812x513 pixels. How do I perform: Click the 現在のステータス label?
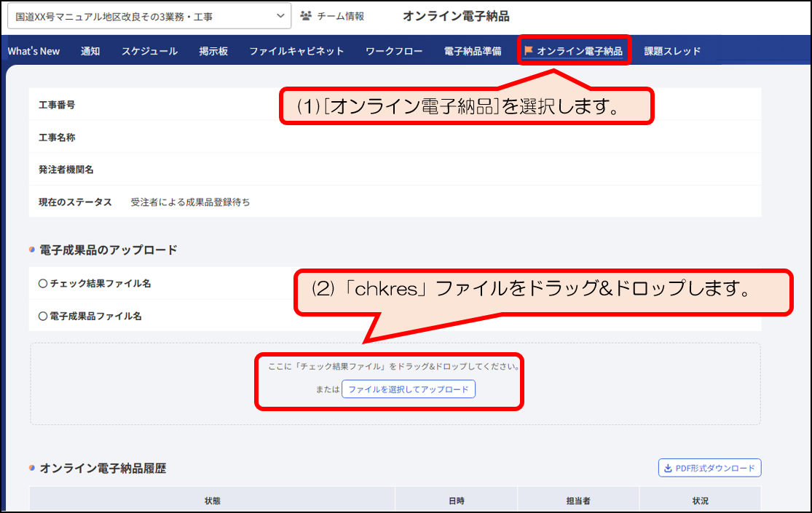75,202
